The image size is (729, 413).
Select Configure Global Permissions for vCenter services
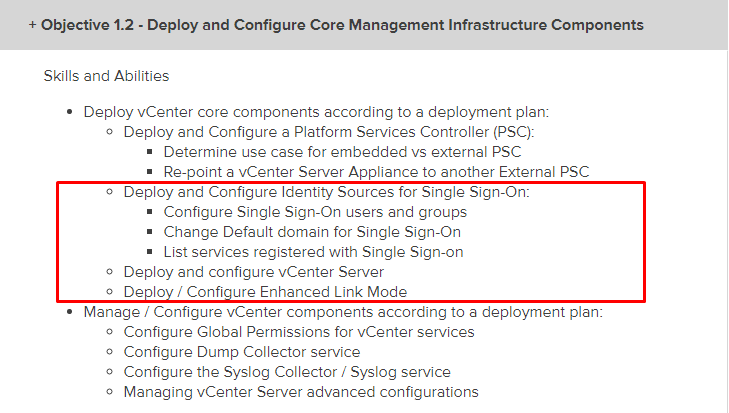pos(299,332)
